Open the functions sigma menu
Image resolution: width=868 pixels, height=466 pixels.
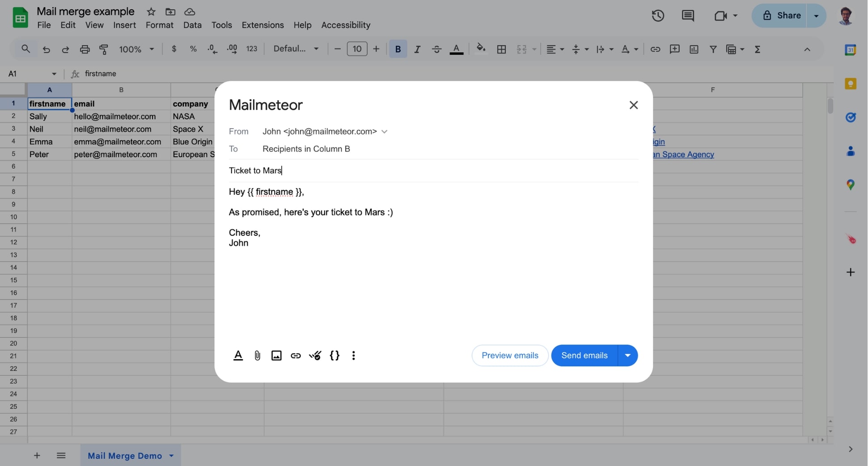click(757, 49)
